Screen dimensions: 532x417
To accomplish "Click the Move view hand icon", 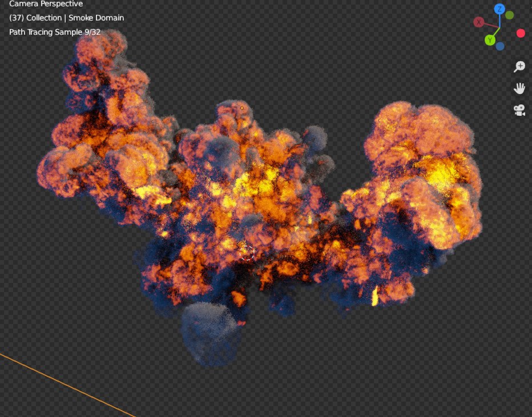I will (519, 88).
